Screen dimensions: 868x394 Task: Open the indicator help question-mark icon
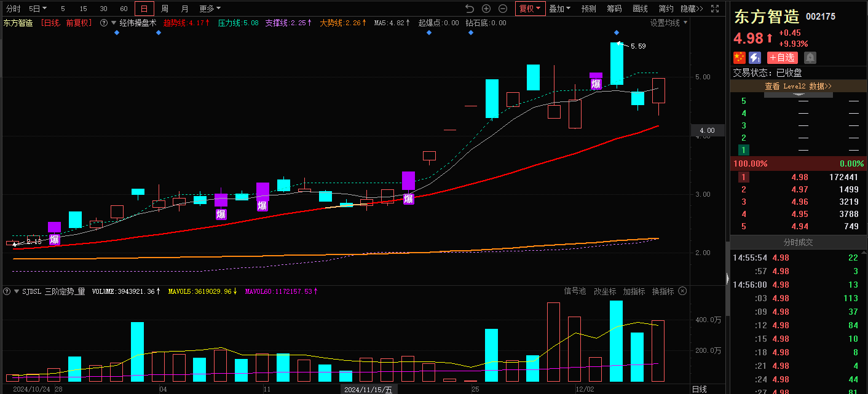pos(104,23)
